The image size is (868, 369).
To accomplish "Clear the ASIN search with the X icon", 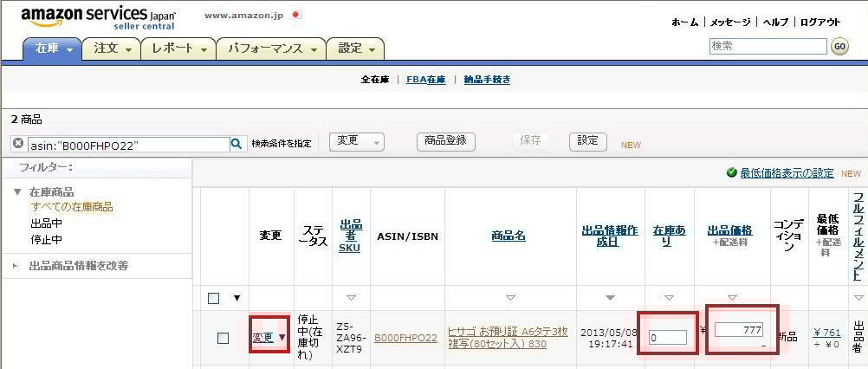I will coord(17,144).
